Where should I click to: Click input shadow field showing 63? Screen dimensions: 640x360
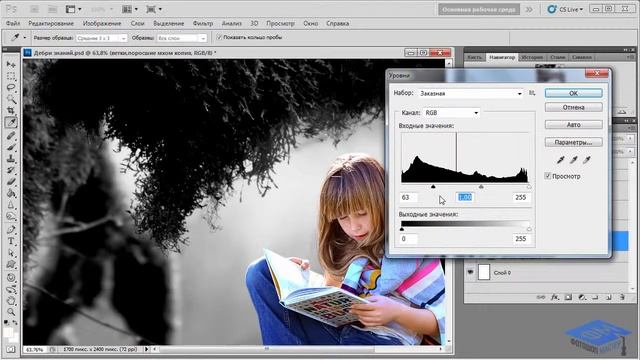[409, 198]
